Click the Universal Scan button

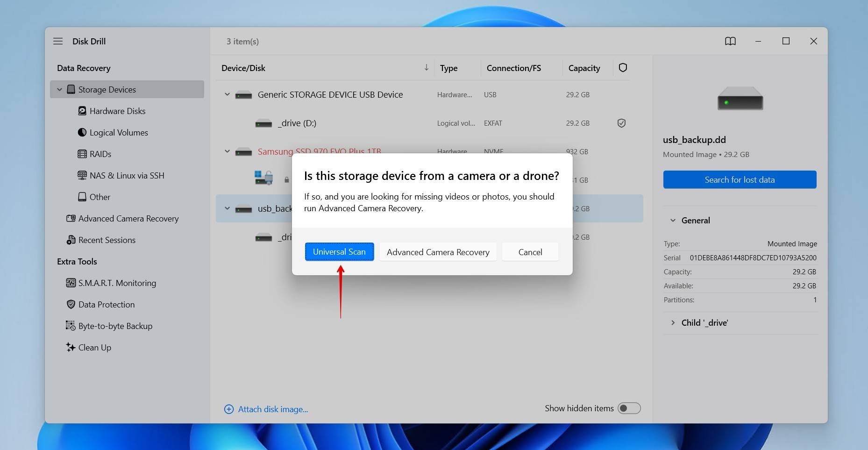tap(339, 251)
